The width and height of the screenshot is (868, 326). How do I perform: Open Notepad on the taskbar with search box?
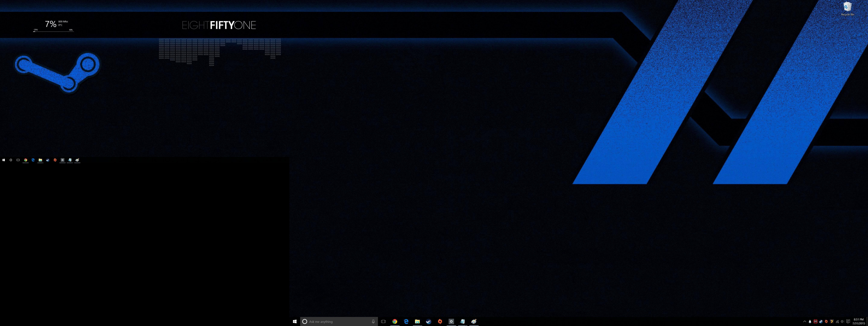[x=462, y=322]
